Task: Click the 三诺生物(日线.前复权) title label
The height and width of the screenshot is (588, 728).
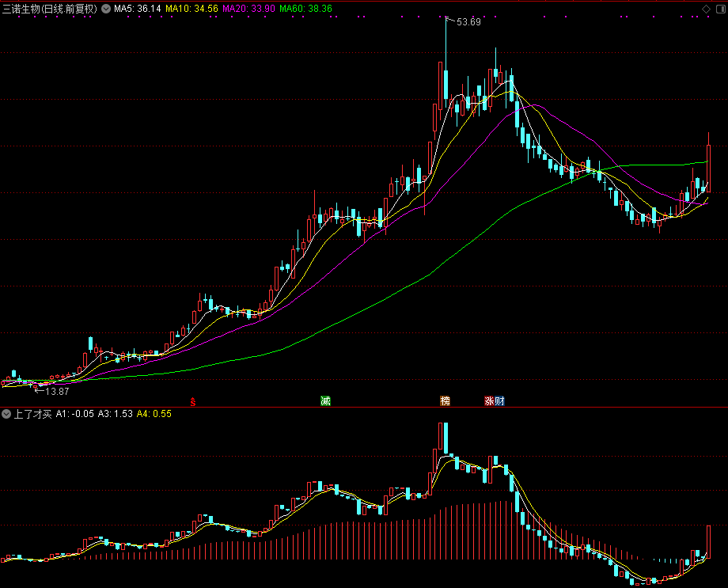Action: (50, 9)
